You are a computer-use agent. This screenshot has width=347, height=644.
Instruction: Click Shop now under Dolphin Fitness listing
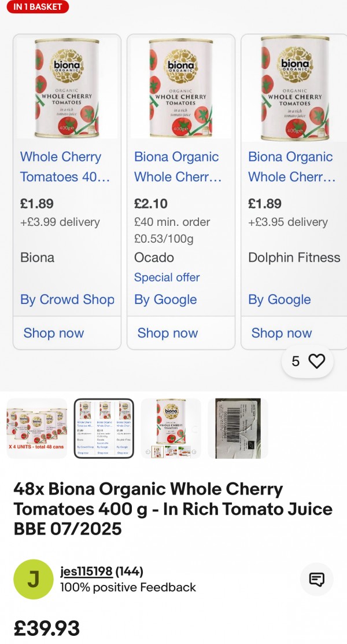(282, 333)
